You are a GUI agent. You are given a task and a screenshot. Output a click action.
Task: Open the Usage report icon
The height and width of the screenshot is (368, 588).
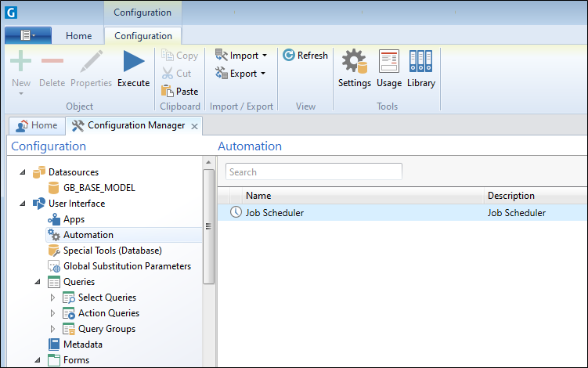[x=389, y=61]
